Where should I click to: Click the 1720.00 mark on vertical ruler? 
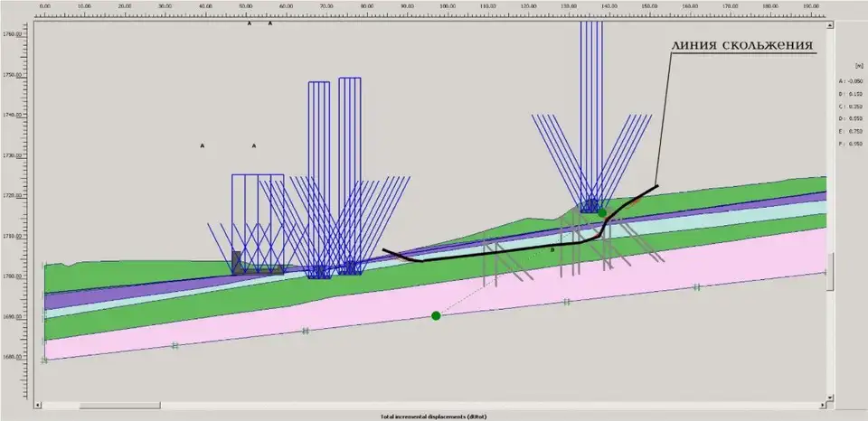pos(11,196)
